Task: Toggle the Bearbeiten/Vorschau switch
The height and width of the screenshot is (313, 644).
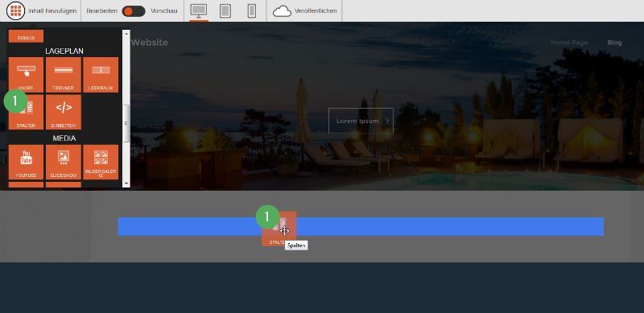Action: pos(134,11)
